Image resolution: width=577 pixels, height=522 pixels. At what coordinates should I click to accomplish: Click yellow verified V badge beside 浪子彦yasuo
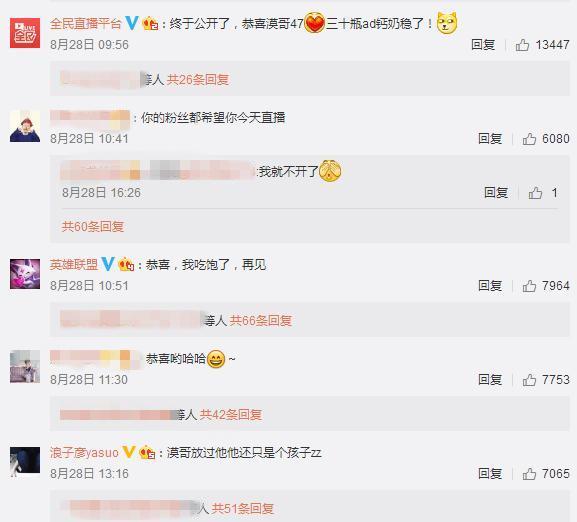click(x=128, y=452)
